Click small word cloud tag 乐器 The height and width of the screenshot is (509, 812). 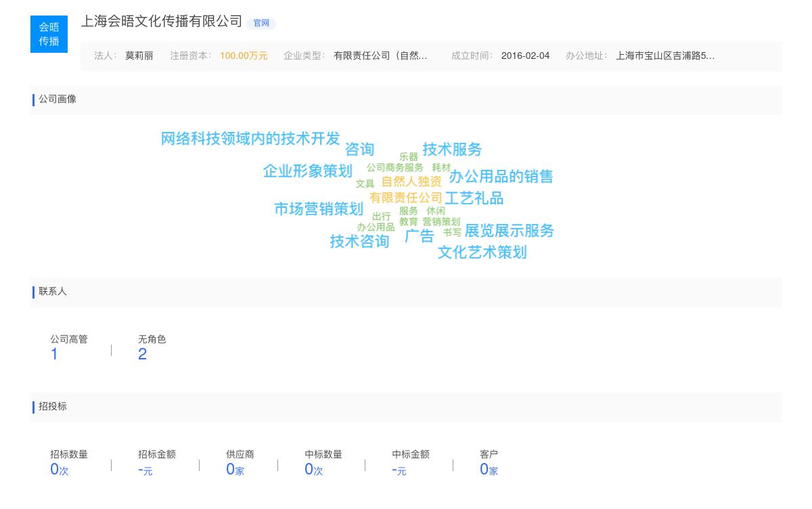pos(409,157)
